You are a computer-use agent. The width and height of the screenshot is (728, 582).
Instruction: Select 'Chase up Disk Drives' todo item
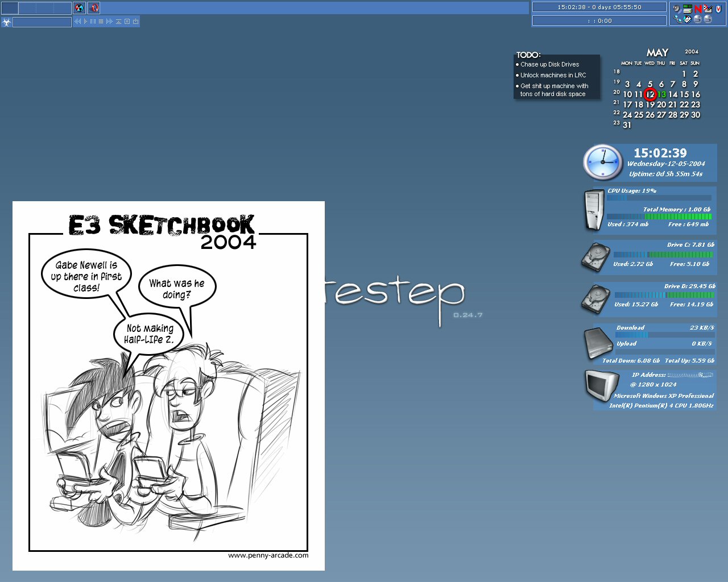(549, 64)
